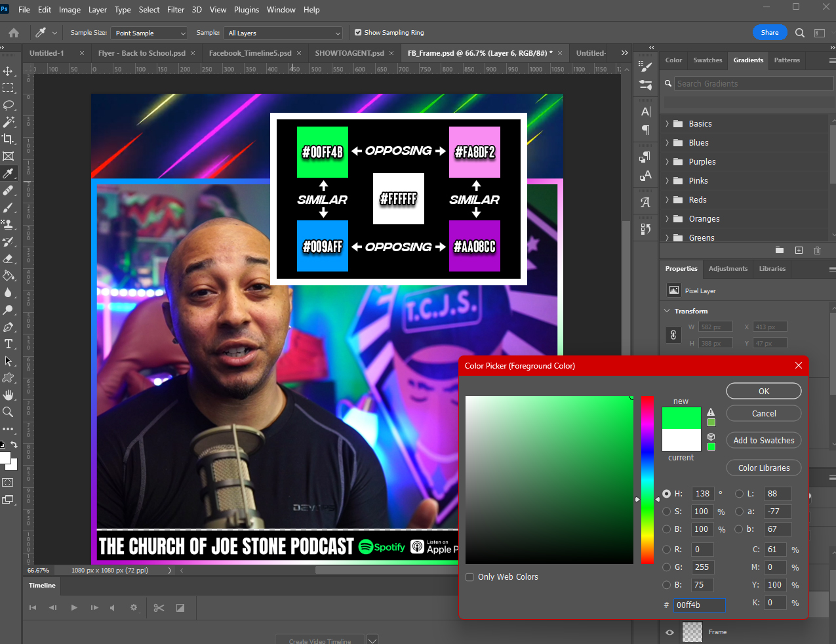Click create new gradient icon
The width and height of the screenshot is (836, 644).
pyautogui.click(x=799, y=251)
